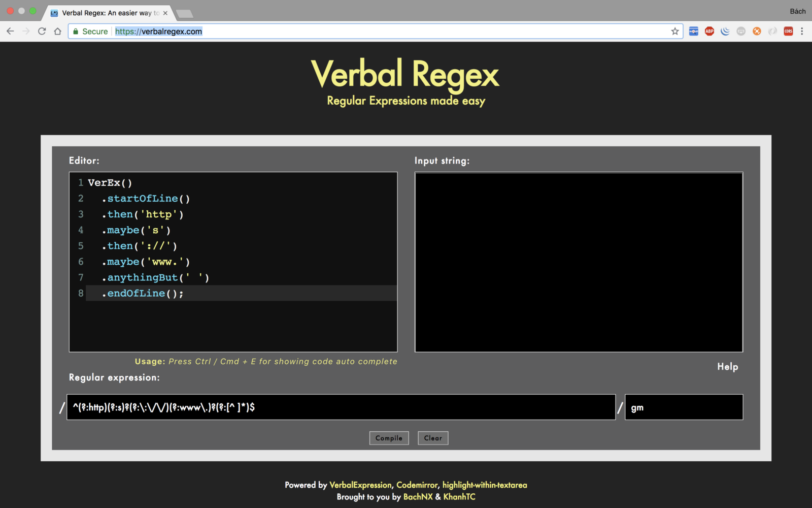This screenshot has width=812, height=508.
Task: Click line number 1 in the editor gutter
Action: (80, 183)
